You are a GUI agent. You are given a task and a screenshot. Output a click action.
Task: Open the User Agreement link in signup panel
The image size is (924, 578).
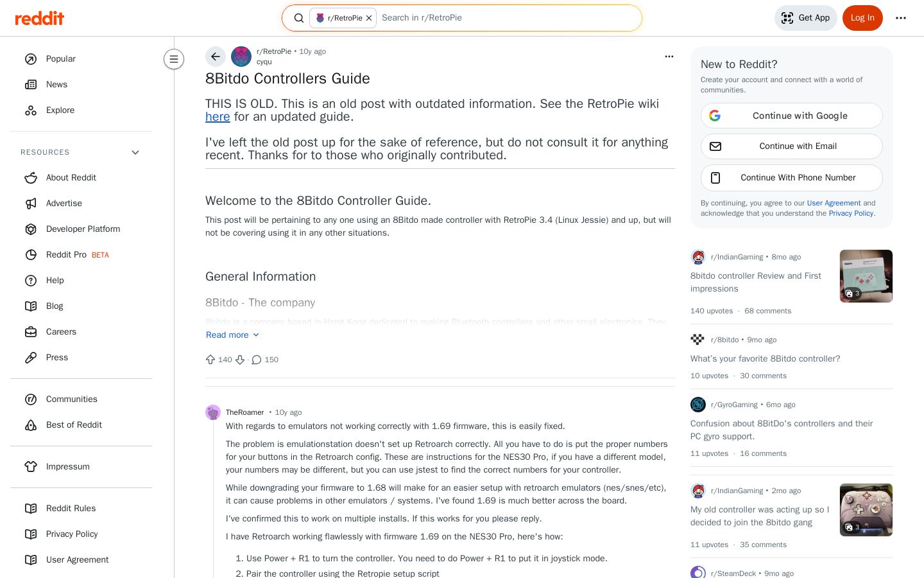[834, 203]
